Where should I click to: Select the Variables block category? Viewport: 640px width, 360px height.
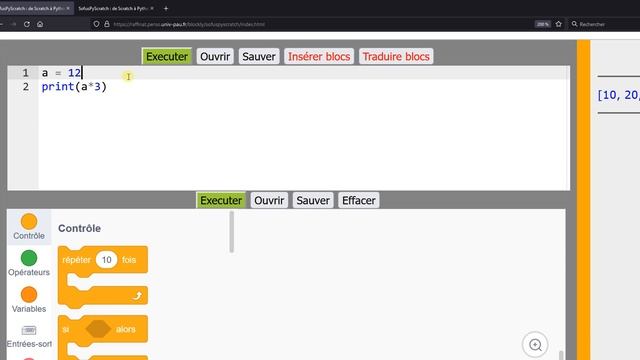tap(29, 300)
